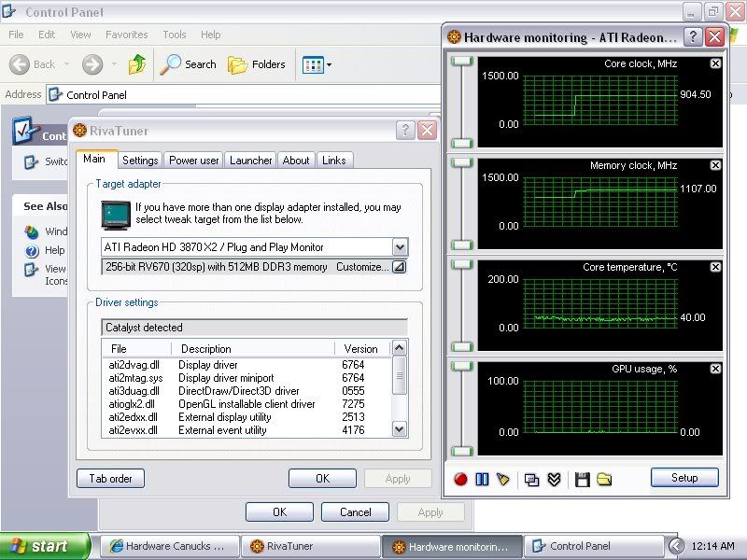Open Edit menu in Control Panel

point(47,35)
